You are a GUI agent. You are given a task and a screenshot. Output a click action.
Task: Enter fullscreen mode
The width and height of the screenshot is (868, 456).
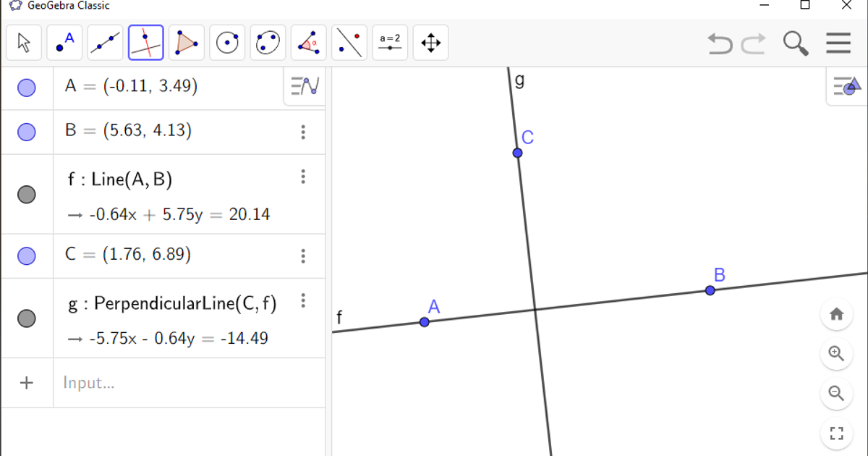coord(836,434)
